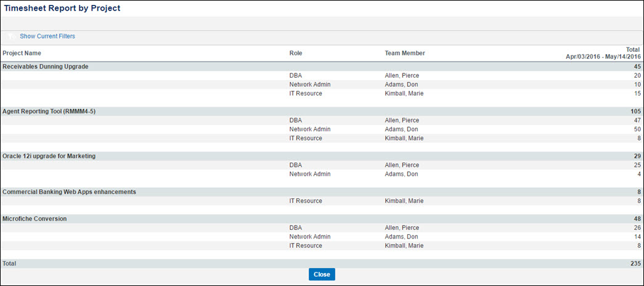Select the Oracle 12i upgrade for Marketing row
This screenshot has height=286, width=644.
pyautogui.click(x=322, y=156)
